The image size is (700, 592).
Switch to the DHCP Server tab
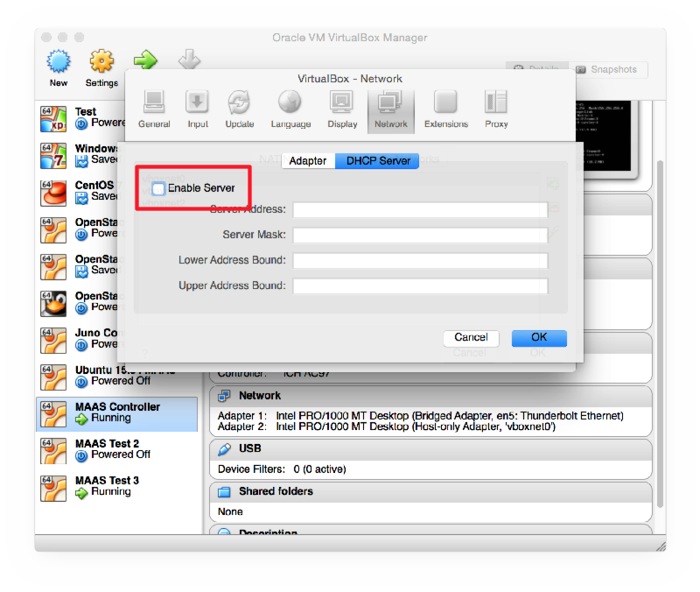click(x=376, y=160)
